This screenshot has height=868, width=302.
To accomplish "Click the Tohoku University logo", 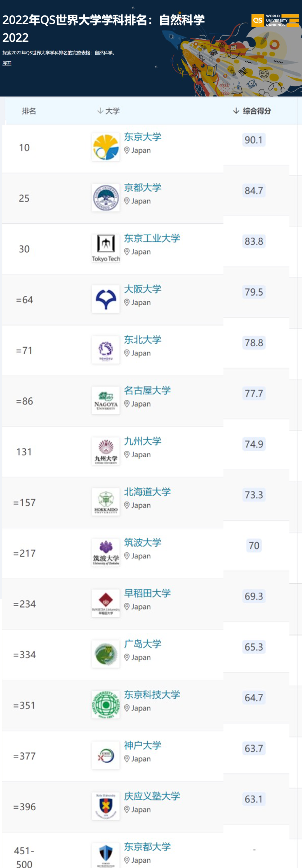I will click(106, 350).
